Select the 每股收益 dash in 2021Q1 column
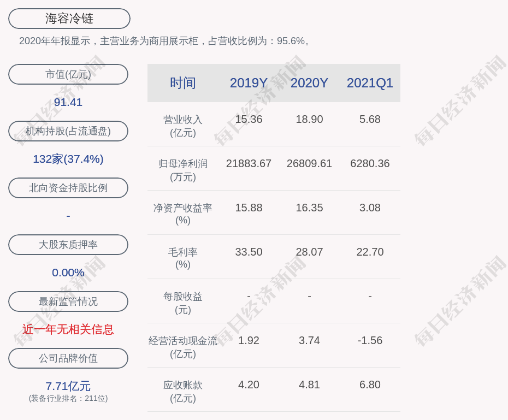The height and width of the screenshot is (420, 508). click(370, 296)
